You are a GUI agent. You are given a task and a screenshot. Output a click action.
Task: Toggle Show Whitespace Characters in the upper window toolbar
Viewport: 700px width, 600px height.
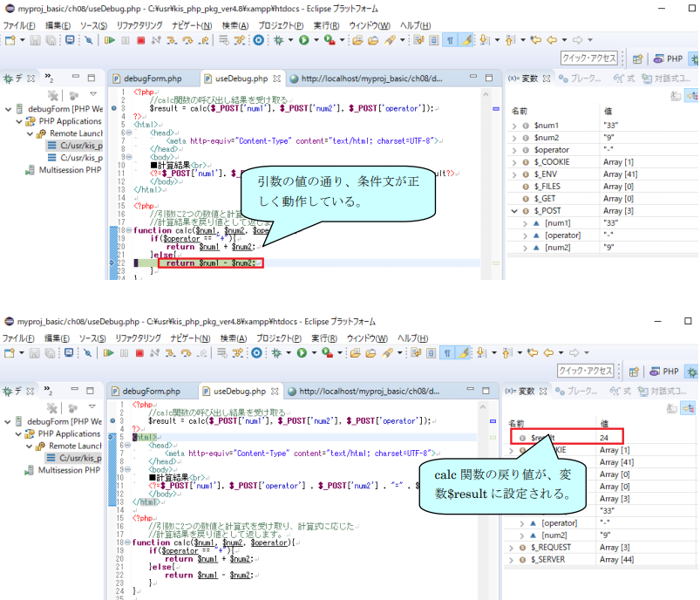[x=450, y=40]
